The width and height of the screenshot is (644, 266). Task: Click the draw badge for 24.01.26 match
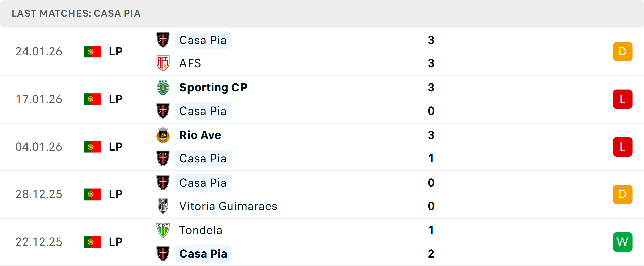pyautogui.click(x=623, y=51)
